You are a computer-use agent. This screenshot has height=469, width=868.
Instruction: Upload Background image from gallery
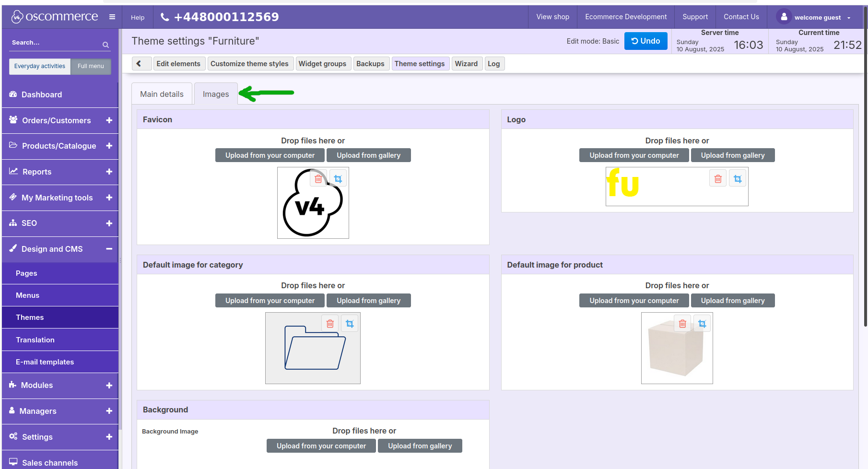(x=420, y=446)
